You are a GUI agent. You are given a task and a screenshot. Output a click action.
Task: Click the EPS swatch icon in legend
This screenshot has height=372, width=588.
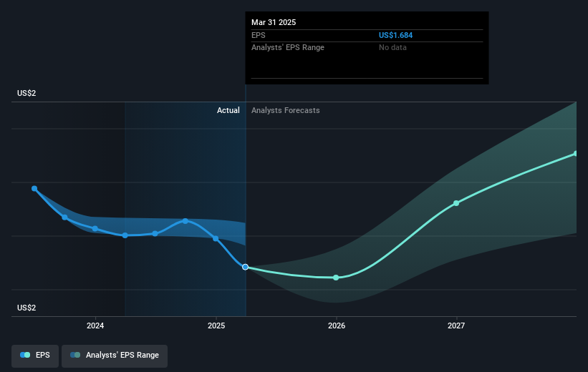coord(25,355)
